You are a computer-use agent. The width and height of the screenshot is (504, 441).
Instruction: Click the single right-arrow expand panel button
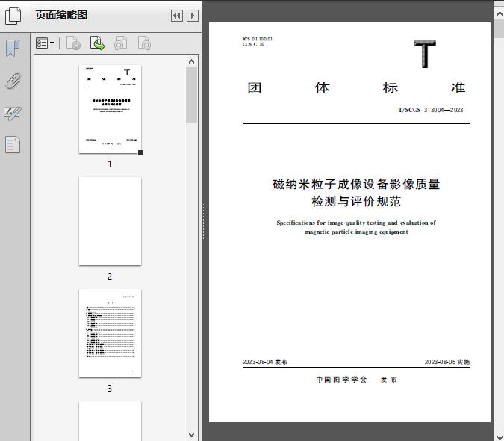tap(192, 16)
